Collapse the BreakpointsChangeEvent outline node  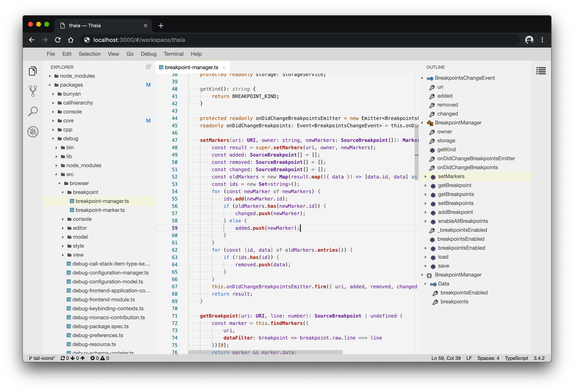[x=422, y=78]
